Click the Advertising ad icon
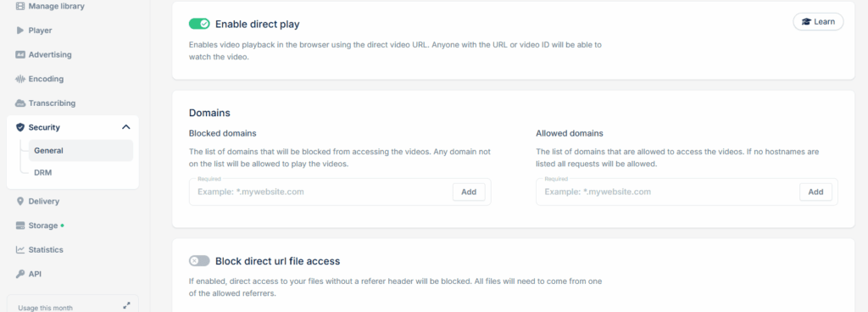The width and height of the screenshot is (868, 312). point(20,55)
